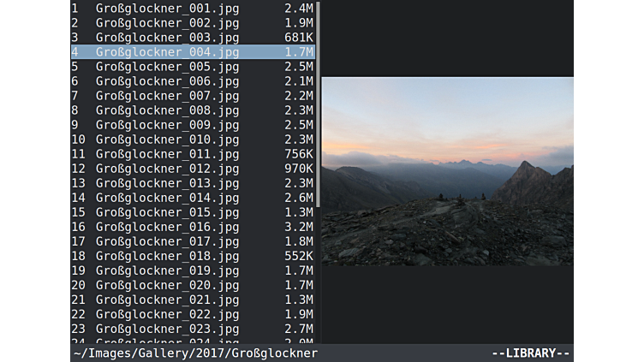Click the highlighted Großglockner_004.jpg row
644x362 pixels.
coord(167,52)
